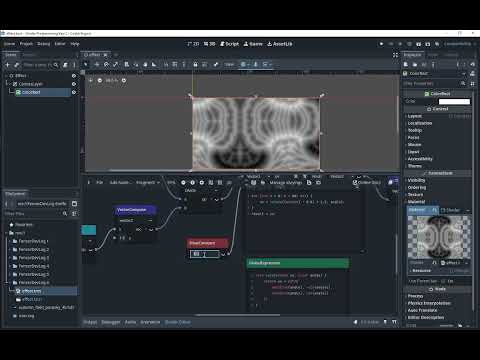
Task: Expand RenderDevLog1 folder
Action: (33, 241)
